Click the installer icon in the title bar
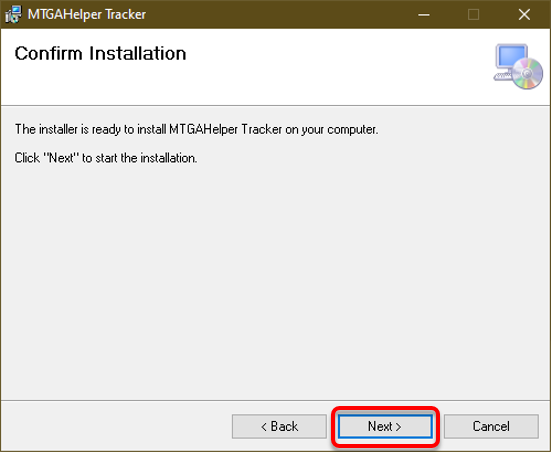This screenshot has height=452, width=551. (13, 14)
